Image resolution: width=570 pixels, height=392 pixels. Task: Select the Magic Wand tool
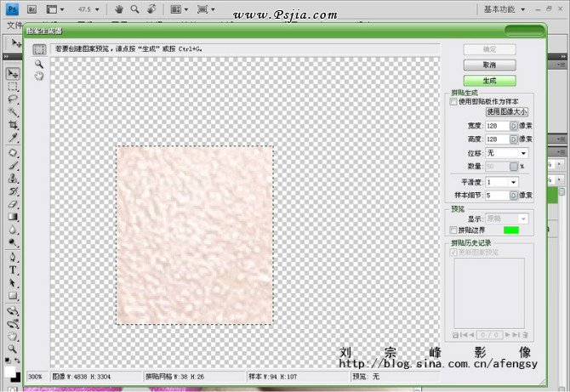[13, 112]
